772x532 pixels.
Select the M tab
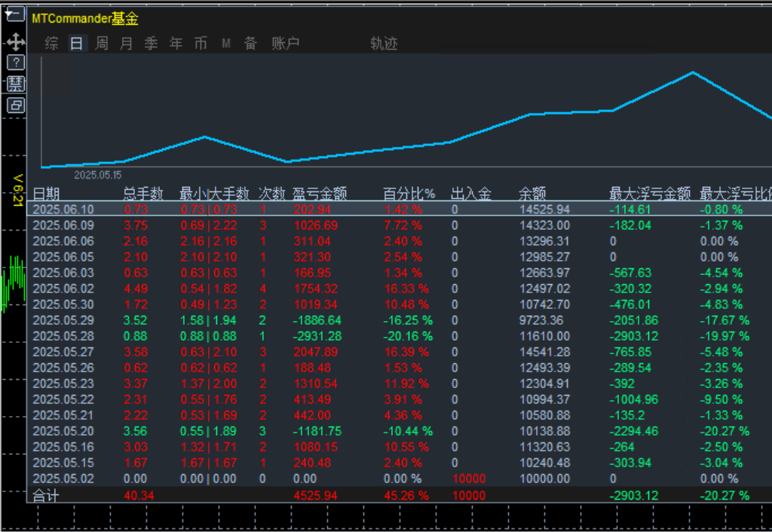(x=225, y=44)
